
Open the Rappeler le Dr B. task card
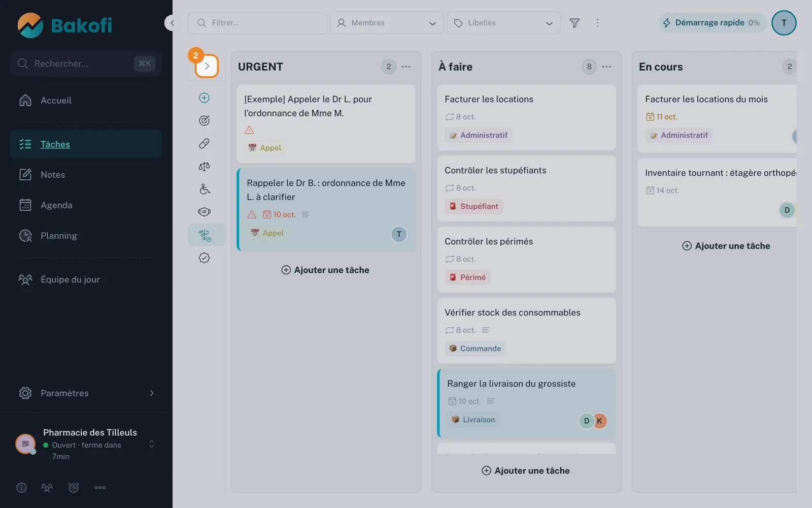coord(326,209)
